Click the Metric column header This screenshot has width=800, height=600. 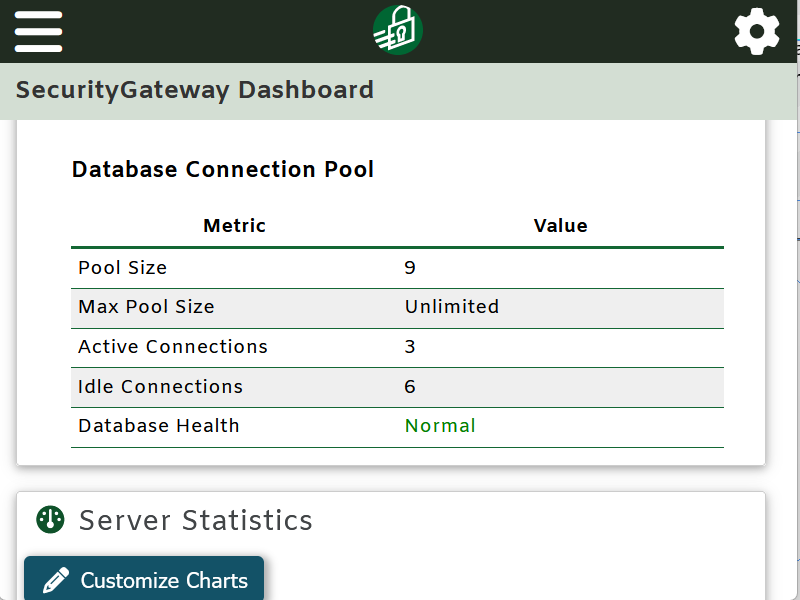pos(234,225)
